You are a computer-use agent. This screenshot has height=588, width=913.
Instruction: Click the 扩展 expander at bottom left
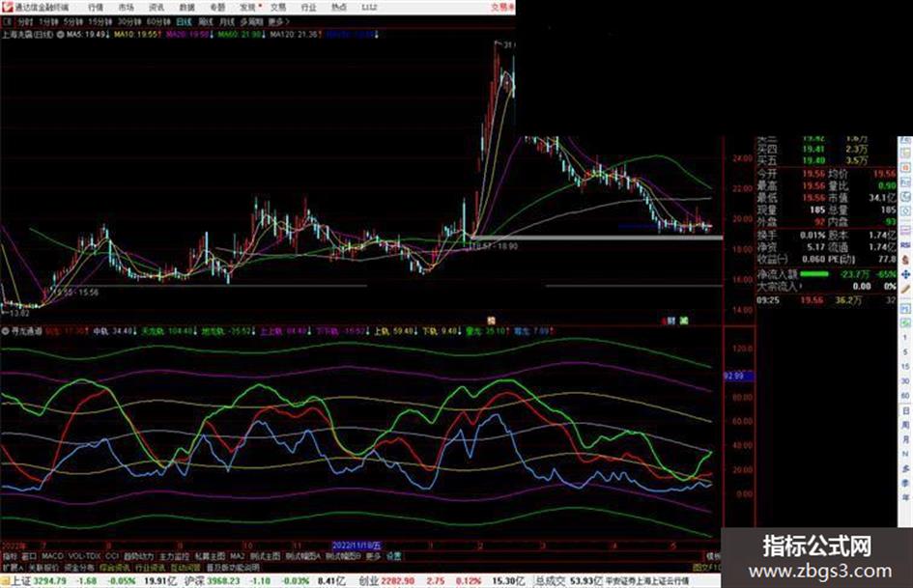point(13,568)
